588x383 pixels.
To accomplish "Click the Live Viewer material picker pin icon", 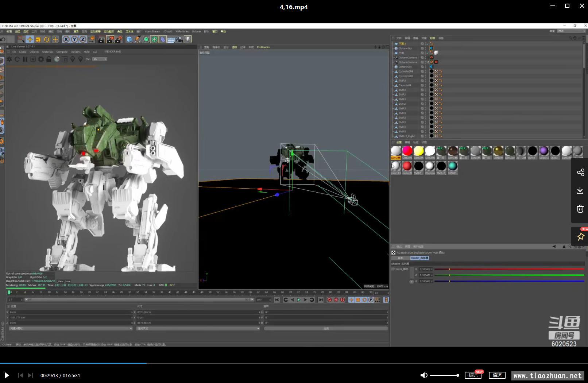I will tap(73, 59).
